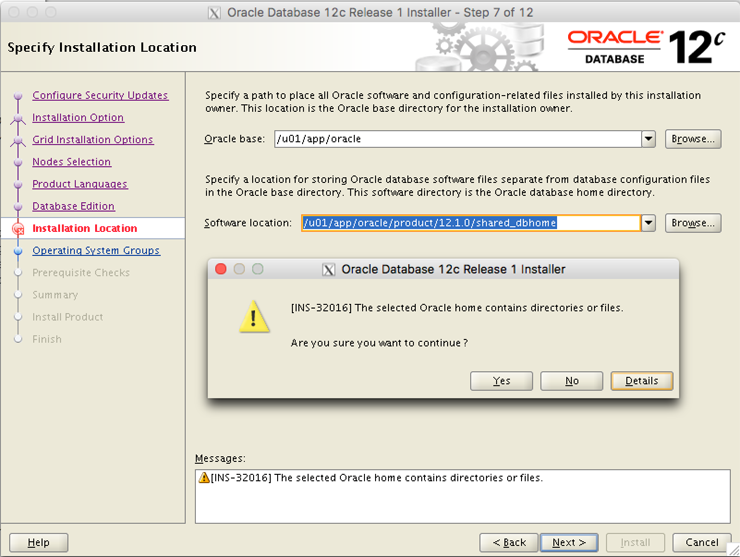Image resolution: width=740 pixels, height=557 pixels.
Task: Click the step bullet beside Database Edition
Action: [18, 207]
